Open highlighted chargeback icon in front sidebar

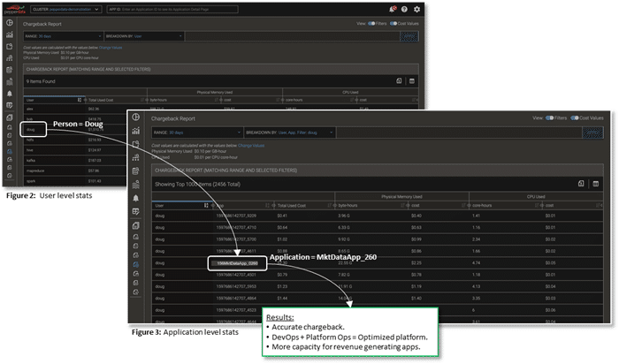click(136, 265)
